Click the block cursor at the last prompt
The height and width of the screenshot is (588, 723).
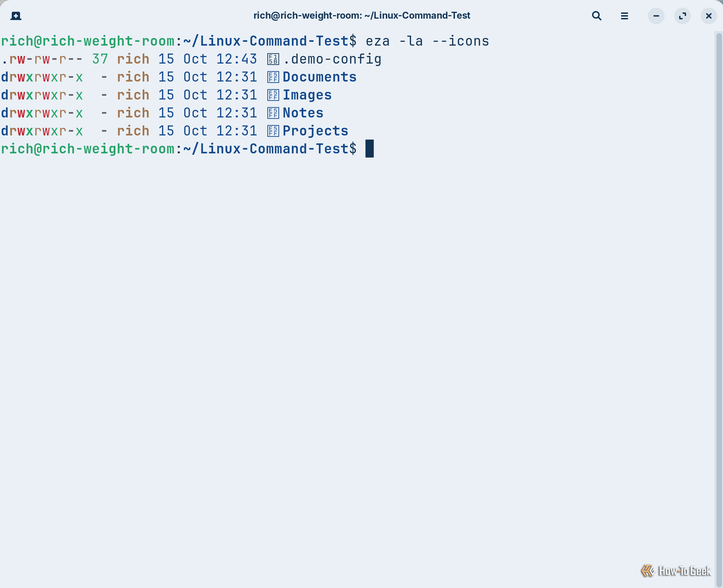click(x=370, y=149)
